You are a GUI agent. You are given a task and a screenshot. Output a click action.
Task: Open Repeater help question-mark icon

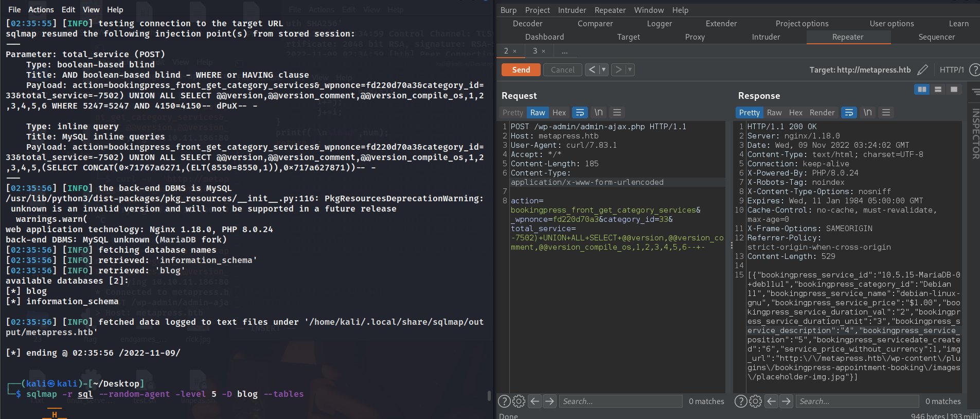click(x=974, y=69)
